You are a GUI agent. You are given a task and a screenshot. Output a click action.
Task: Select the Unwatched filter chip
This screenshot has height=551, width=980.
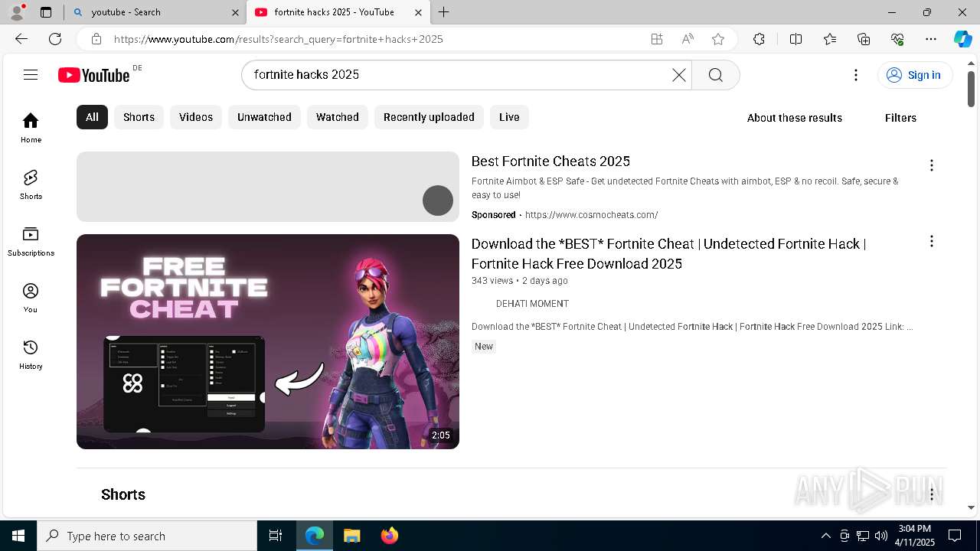[264, 117]
